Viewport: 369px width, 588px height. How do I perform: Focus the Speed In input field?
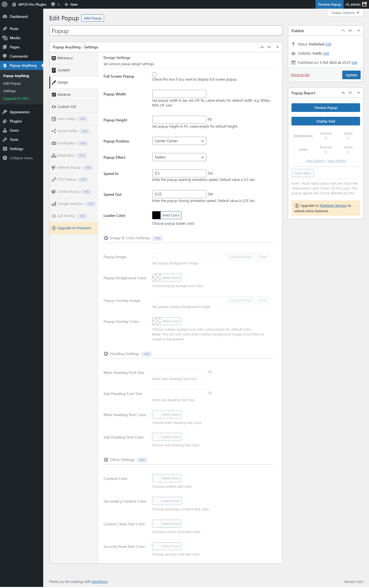[x=179, y=173]
